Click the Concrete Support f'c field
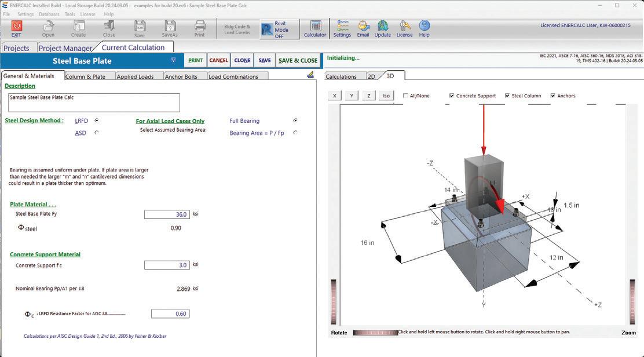Image resolution: width=644 pixels, height=357 pixels. click(167, 265)
